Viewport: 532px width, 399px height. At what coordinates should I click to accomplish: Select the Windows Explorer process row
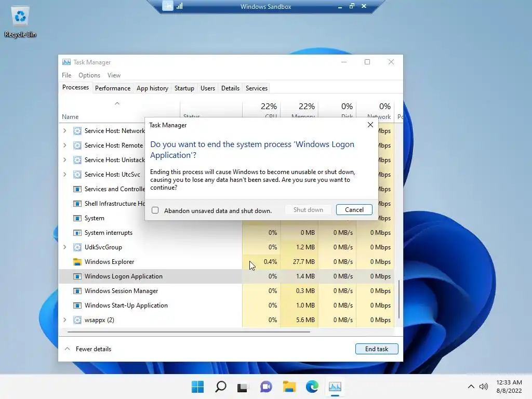227,262
